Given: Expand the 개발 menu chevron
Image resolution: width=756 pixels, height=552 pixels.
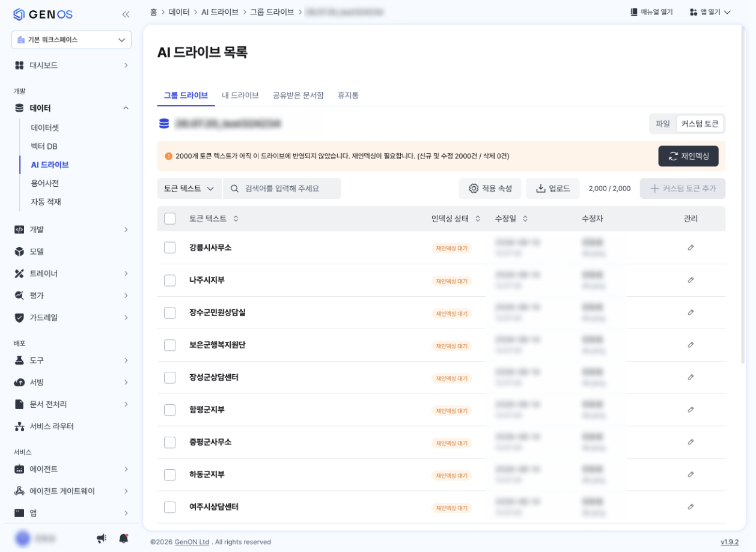Looking at the screenshot, I should pyautogui.click(x=126, y=229).
